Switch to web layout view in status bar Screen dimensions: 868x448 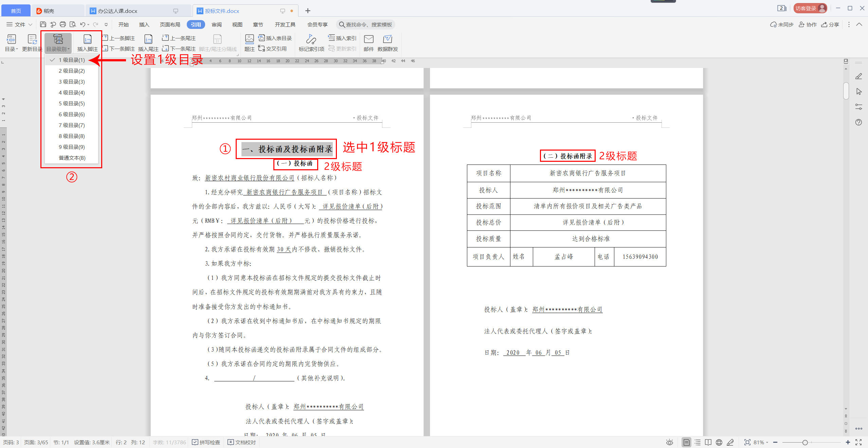pos(719,442)
